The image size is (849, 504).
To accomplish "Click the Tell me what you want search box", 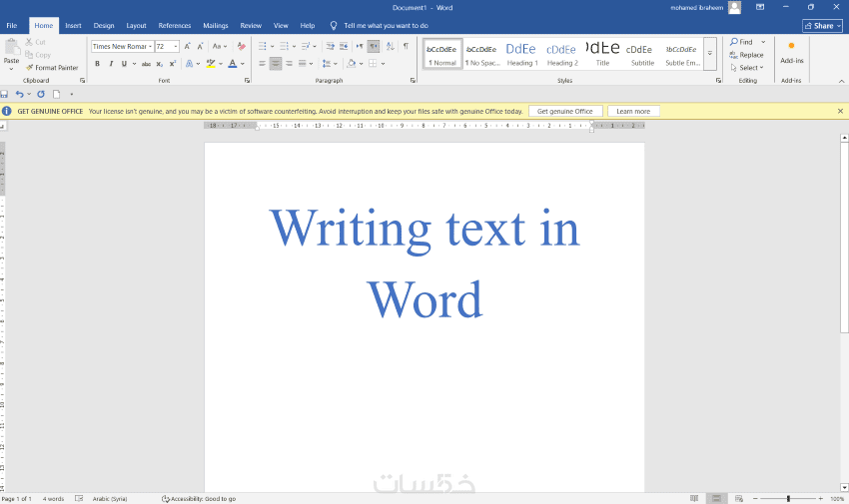I will click(386, 25).
